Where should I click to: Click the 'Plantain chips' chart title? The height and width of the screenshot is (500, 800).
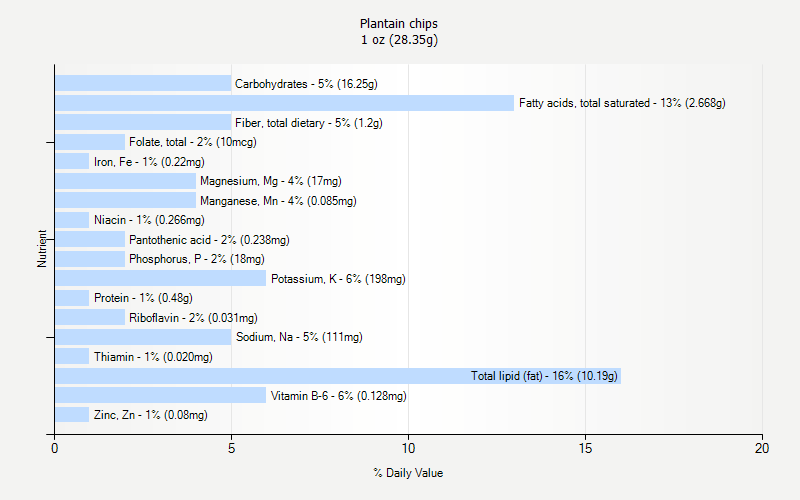pos(398,24)
